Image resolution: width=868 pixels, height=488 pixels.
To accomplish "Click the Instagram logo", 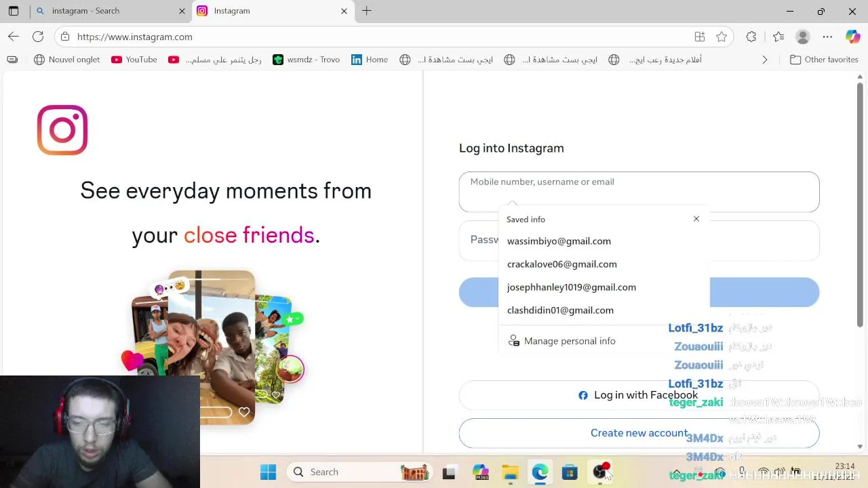I will [x=62, y=130].
